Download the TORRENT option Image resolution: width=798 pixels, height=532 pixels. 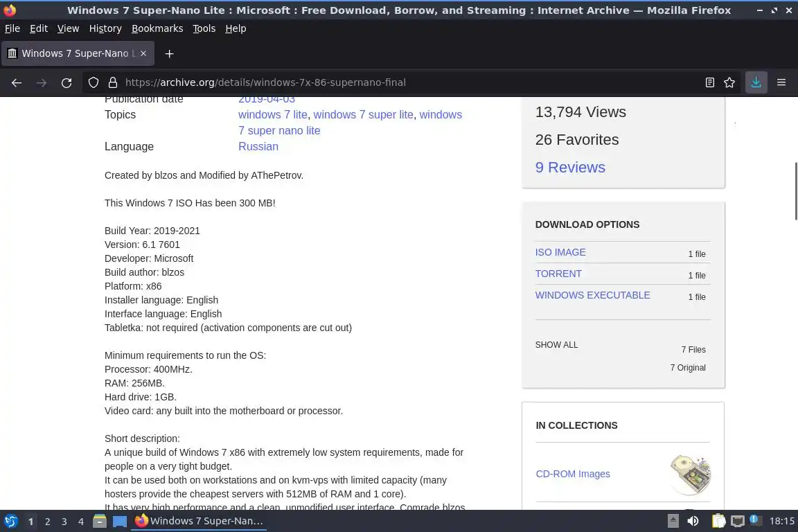(558, 274)
